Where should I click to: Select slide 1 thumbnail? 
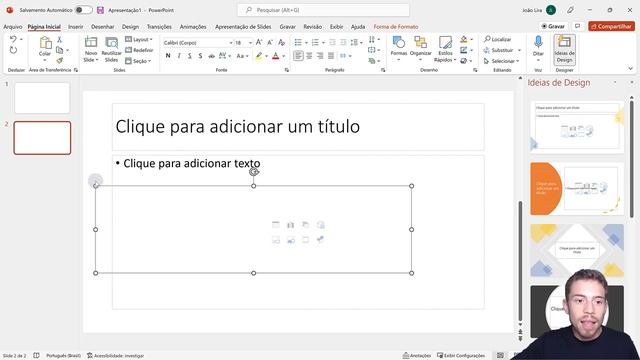click(x=42, y=98)
